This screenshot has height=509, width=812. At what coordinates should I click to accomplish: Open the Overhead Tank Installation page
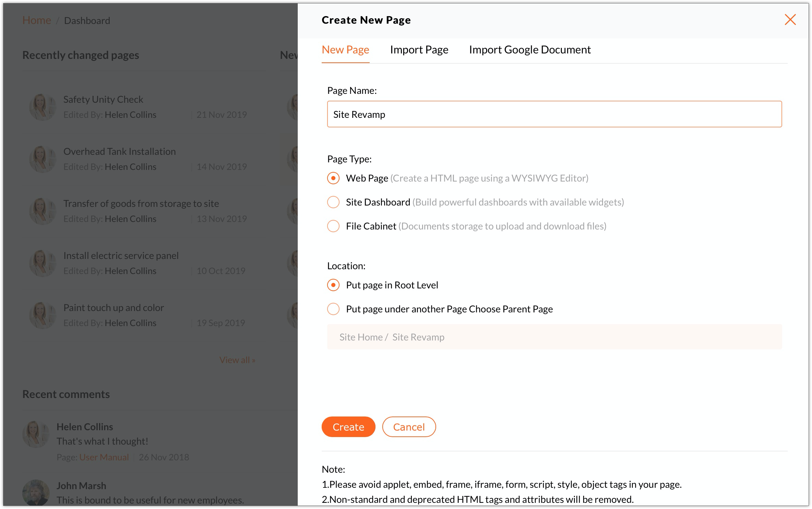pos(119,151)
